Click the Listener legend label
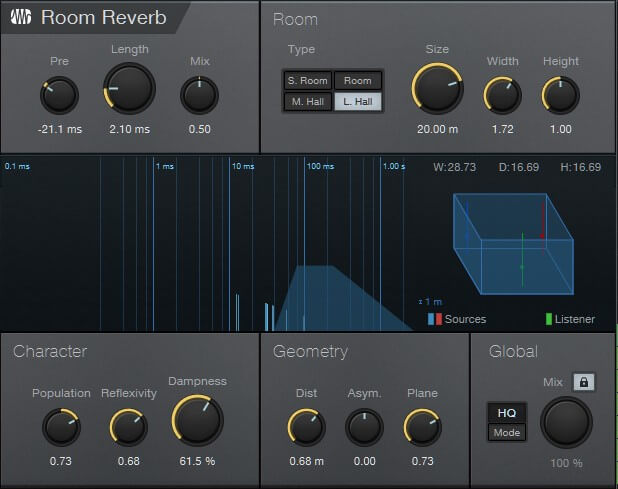Screen dimensions: 618x489 coord(575,319)
